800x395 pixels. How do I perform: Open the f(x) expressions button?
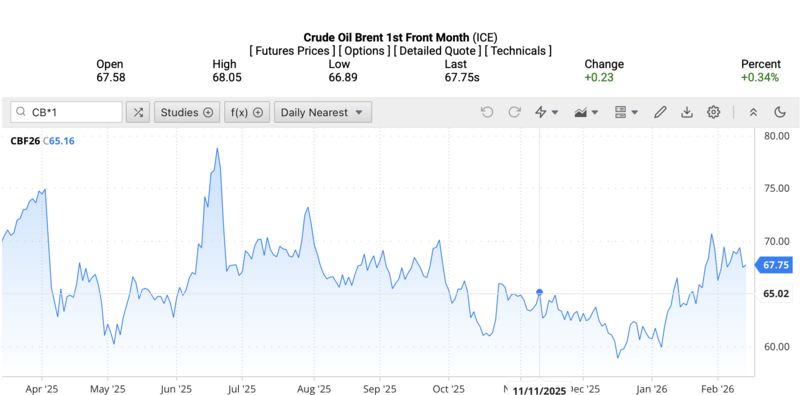coord(247,112)
